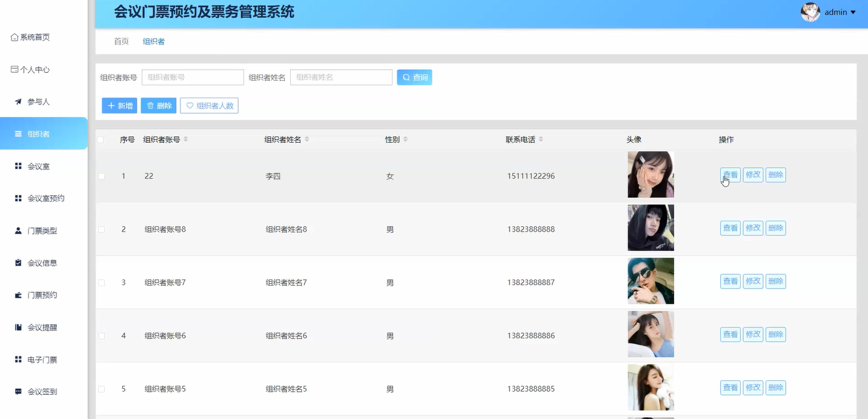The width and height of the screenshot is (868, 419).
Task: Check the row for 组织者账号5
Action: (x=101, y=389)
